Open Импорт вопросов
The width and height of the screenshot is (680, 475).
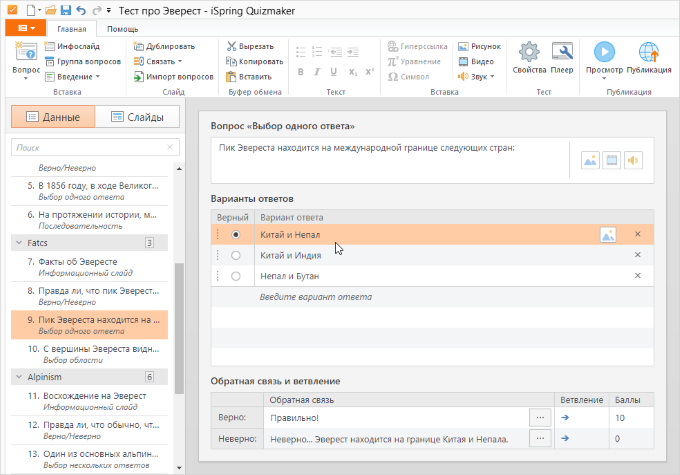[173, 77]
